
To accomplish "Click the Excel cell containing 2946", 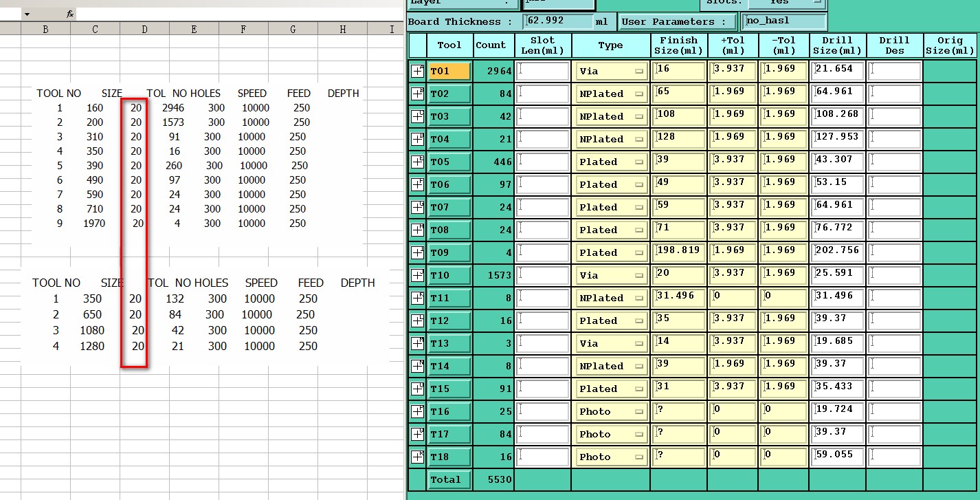I will [x=173, y=108].
